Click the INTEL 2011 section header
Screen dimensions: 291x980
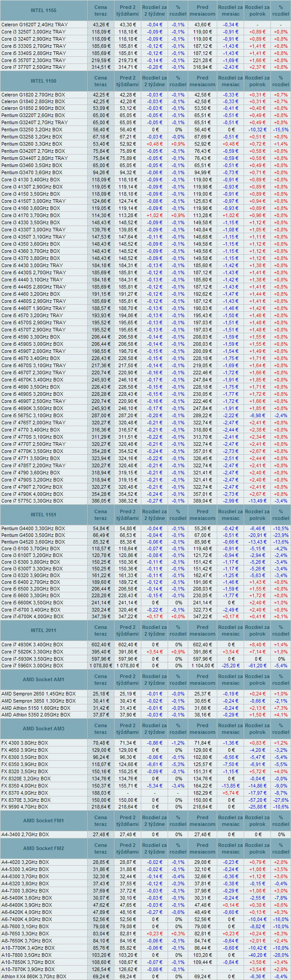(43, 630)
